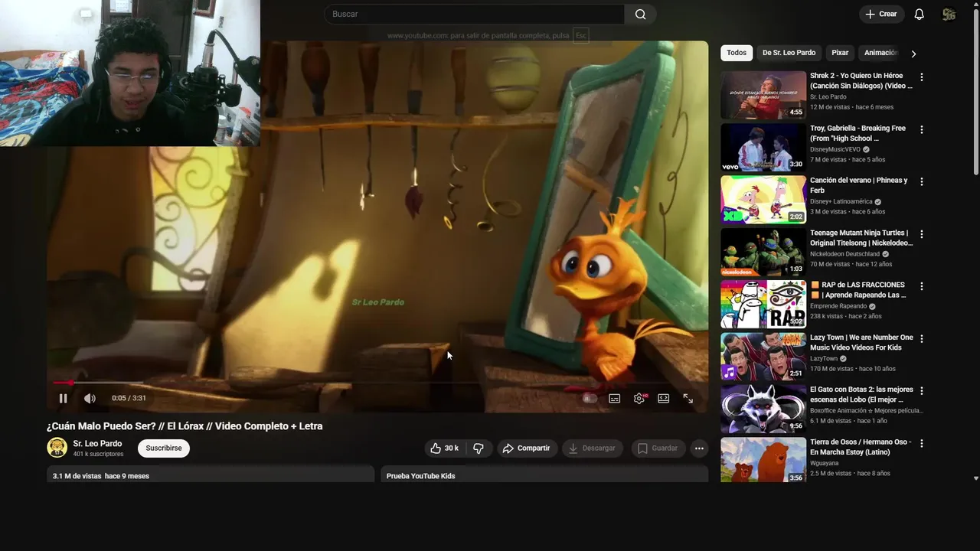Show more filter chips with arrow
The image size is (980, 551).
point(913,54)
